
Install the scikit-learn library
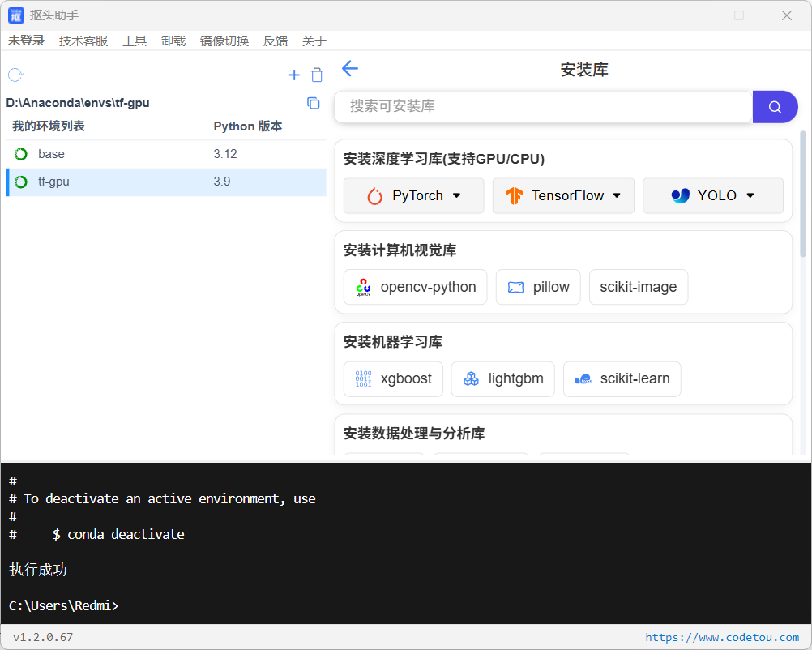click(x=622, y=379)
